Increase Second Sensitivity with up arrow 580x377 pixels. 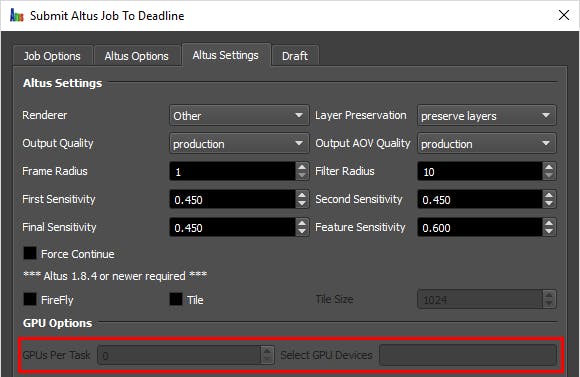549,195
